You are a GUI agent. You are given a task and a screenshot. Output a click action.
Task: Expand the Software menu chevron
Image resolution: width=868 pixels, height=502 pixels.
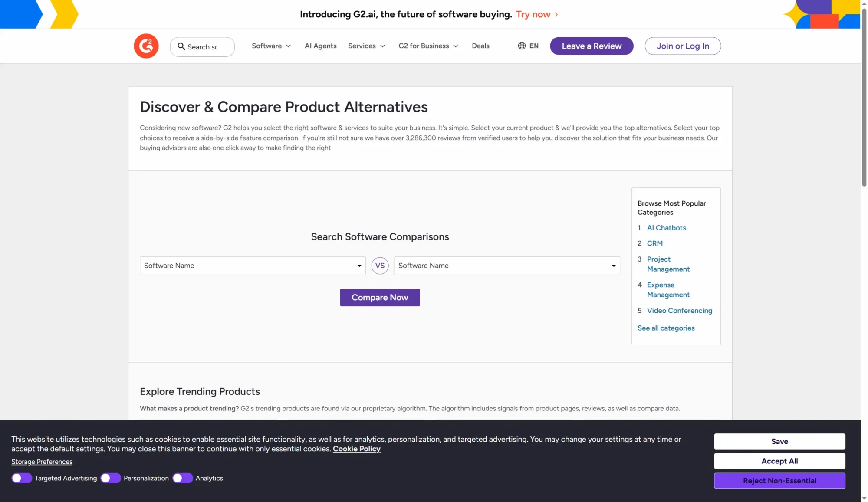(288, 46)
